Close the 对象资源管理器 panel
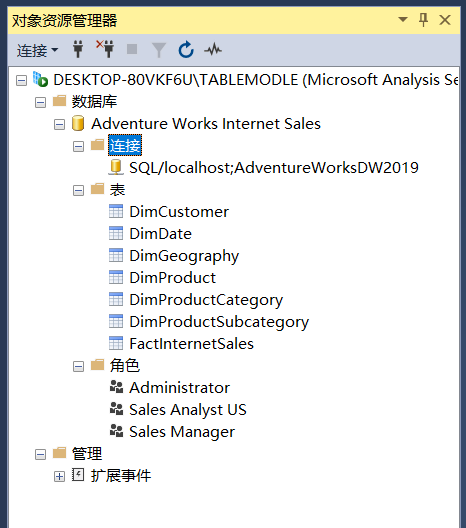 point(445,20)
